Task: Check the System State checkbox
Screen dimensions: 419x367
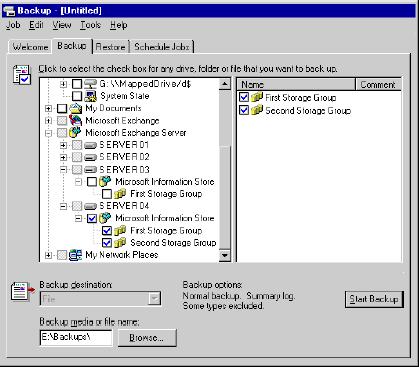Action: (77, 96)
